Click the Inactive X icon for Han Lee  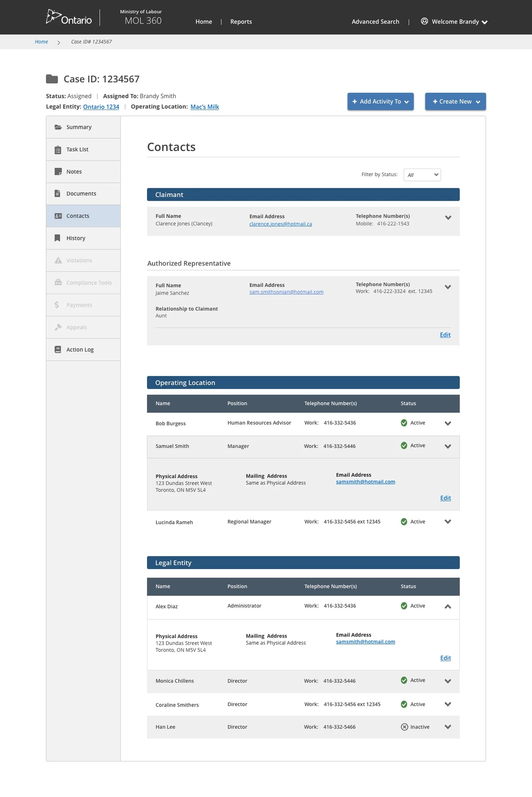[x=404, y=727]
